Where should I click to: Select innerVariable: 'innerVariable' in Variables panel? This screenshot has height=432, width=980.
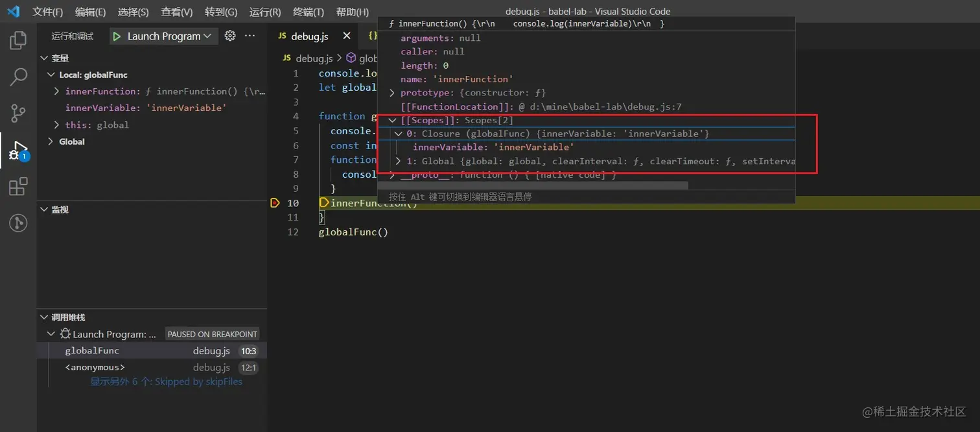point(145,108)
